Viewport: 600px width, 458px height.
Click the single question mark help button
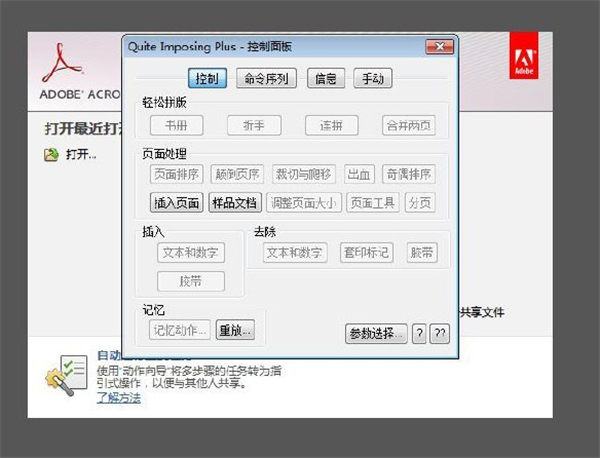tap(419, 333)
